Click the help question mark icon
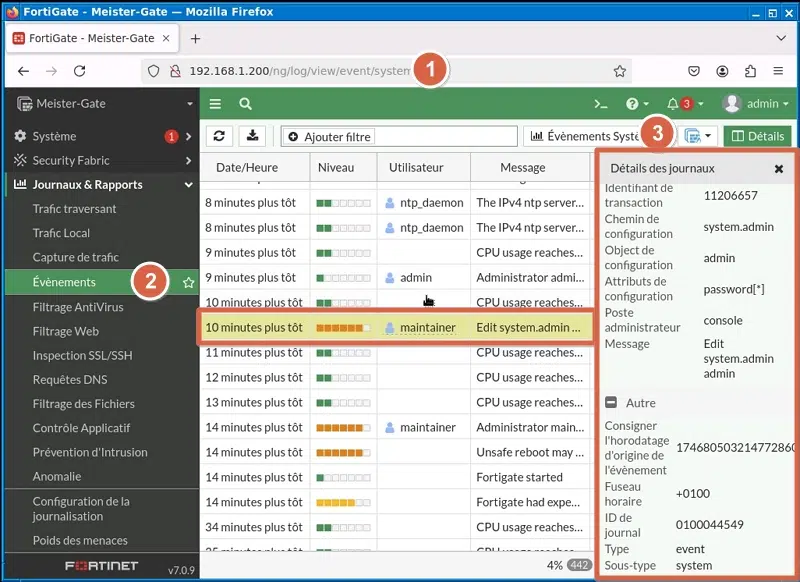Viewport: 800px width, 582px height. coord(632,103)
